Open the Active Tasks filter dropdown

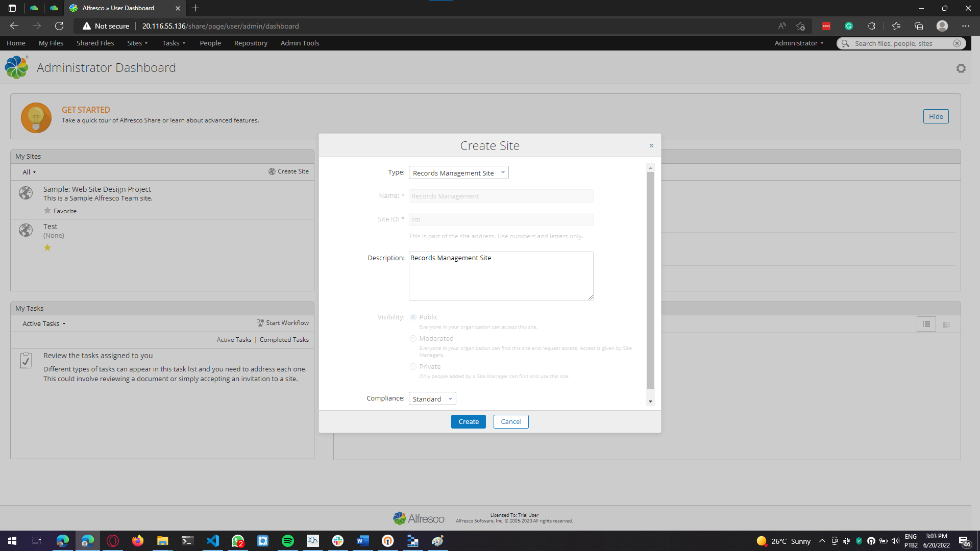(x=44, y=324)
